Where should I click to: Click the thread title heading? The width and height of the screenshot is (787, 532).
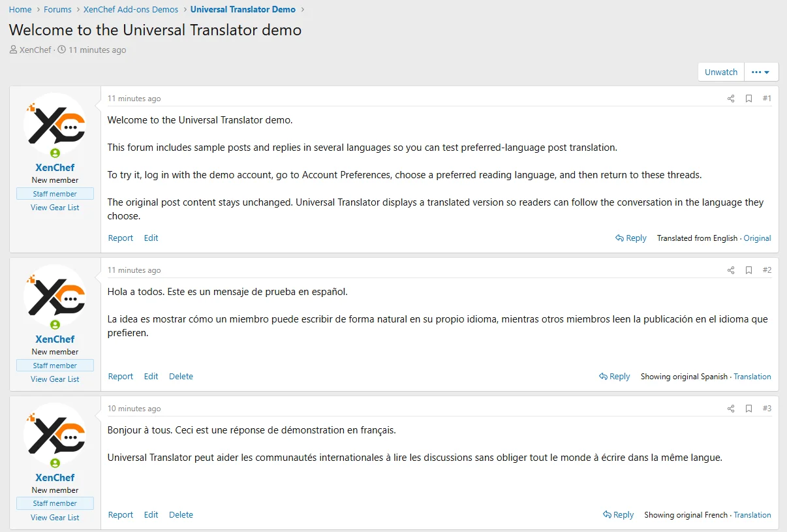point(155,29)
